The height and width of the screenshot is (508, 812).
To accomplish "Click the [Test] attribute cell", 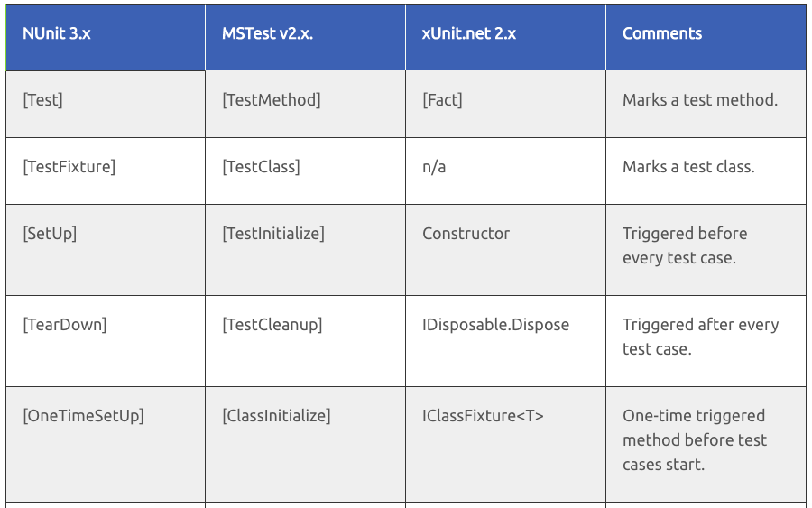I will pyautogui.click(x=42, y=100).
